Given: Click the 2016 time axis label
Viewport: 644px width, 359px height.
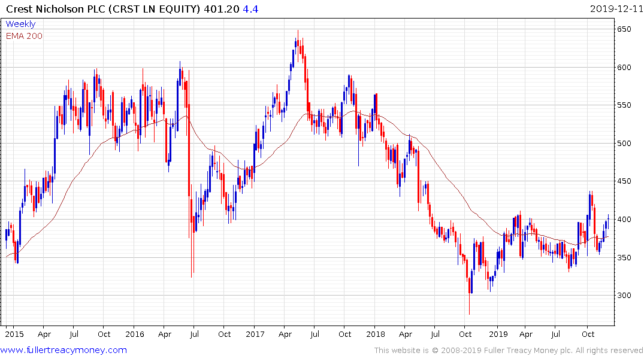Looking at the screenshot, I should pos(135,334).
